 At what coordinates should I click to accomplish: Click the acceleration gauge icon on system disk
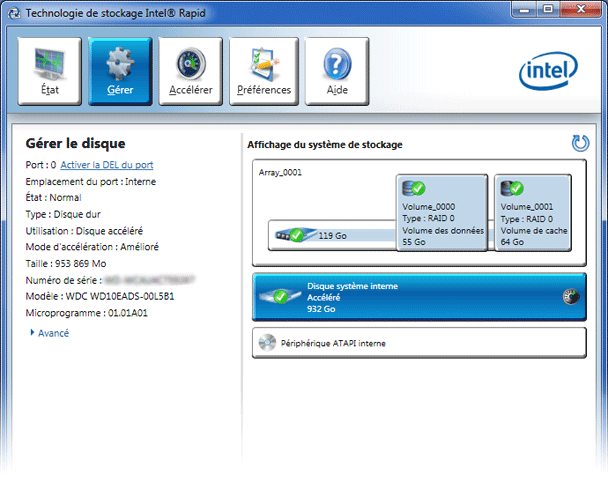click(x=572, y=297)
